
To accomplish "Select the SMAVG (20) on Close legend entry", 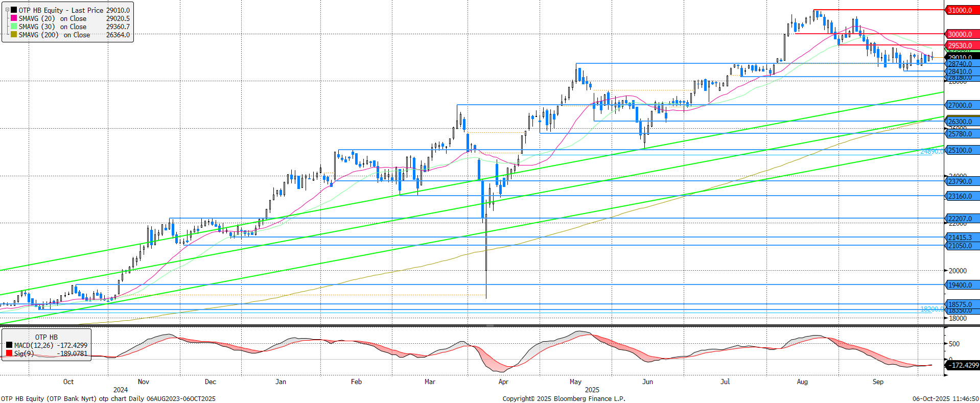I will pyautogui.click(x=52, y=18).
